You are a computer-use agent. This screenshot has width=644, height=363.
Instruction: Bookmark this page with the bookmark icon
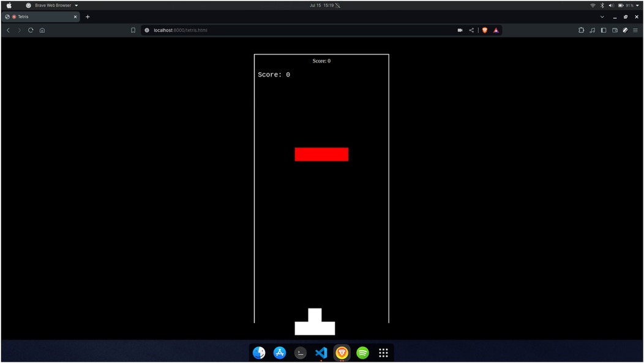[133, 30]
